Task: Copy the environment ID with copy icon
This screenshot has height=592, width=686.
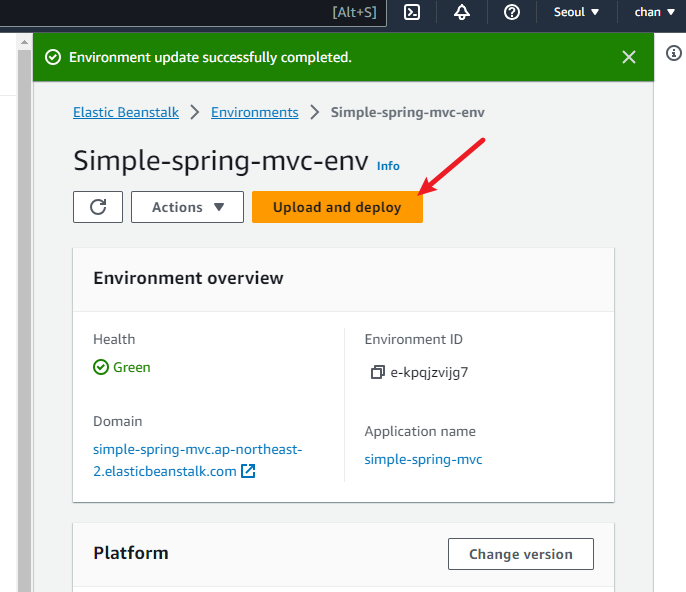Action: 378,372
